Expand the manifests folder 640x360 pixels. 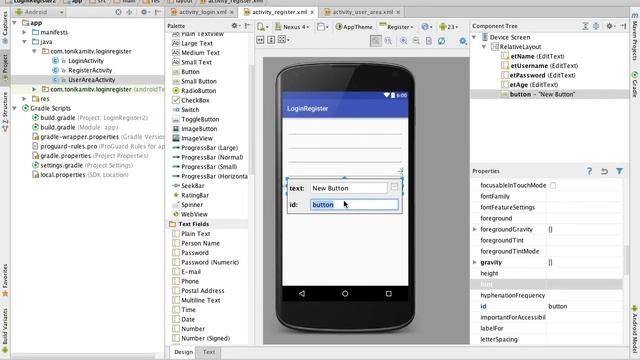[24, 32]
